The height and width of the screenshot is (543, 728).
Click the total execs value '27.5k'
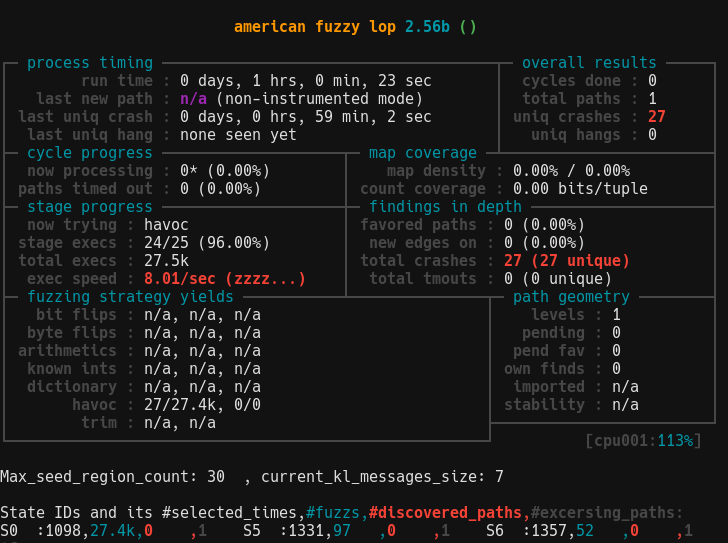pos(166,261)
